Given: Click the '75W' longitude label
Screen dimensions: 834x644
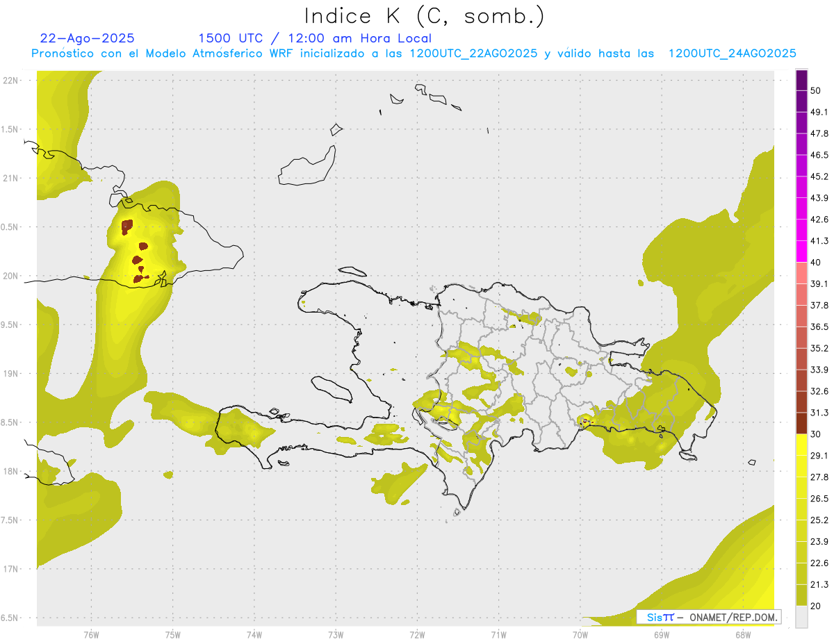Looking at the screenshot, I should click(173, 634).
